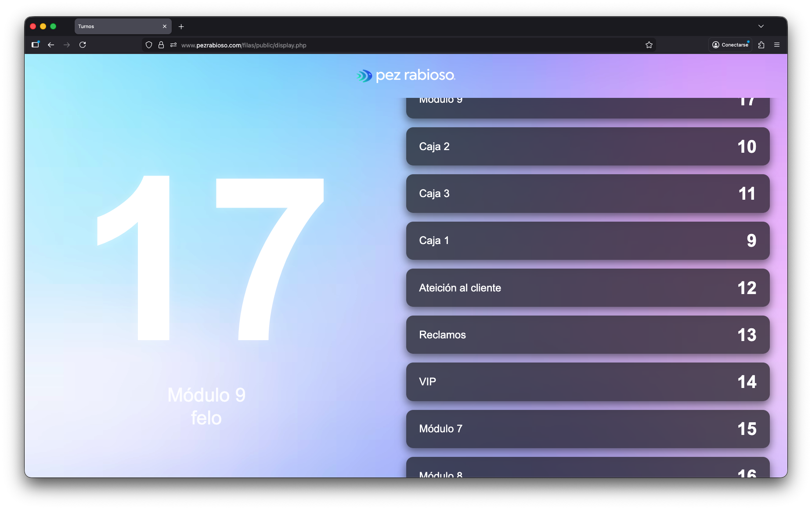This screenshot has height=510, width=812.
Task: Select the Reclamos queue row
Action: (x=588, y=335)
